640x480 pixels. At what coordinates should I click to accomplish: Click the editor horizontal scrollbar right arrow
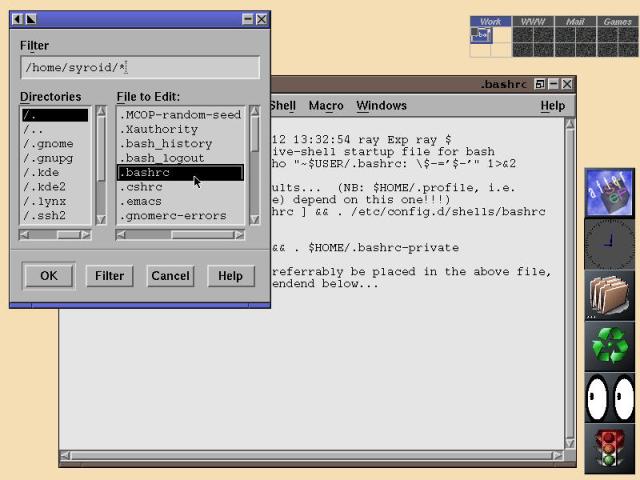[558, 456]
